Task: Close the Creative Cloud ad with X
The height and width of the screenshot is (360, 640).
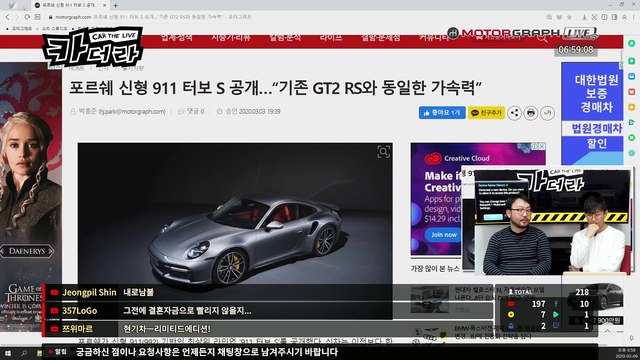Action: [x=542, y=146]
